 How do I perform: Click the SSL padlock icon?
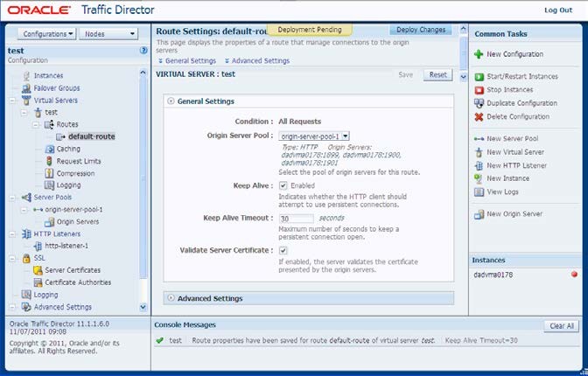(26, 258)
